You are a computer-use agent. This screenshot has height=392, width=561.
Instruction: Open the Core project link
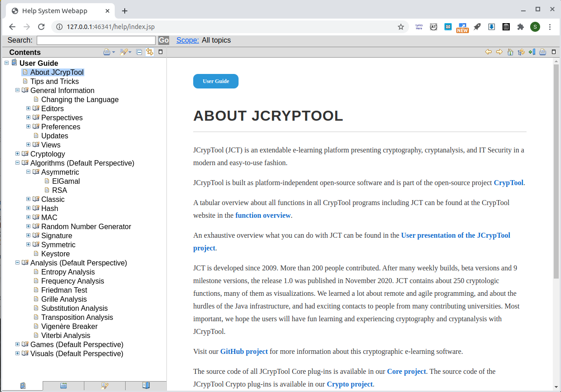[x=406, y=372]
